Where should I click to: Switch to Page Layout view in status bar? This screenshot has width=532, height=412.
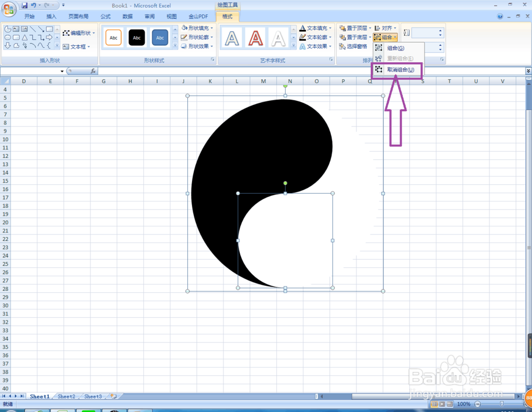point(442,404)
